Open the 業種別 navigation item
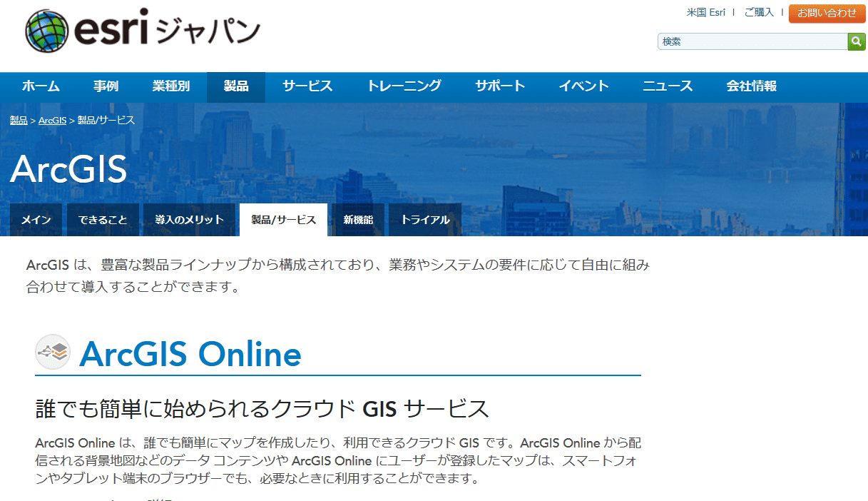The width and height of the screenshot is (868, 501). click(171, 86)
